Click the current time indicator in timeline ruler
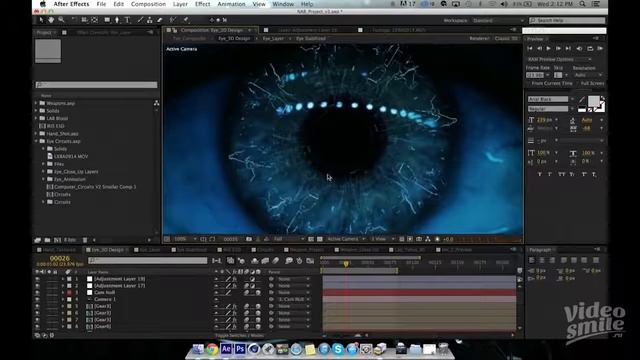This screenshot has width=640, height=360. click(346, 264)
